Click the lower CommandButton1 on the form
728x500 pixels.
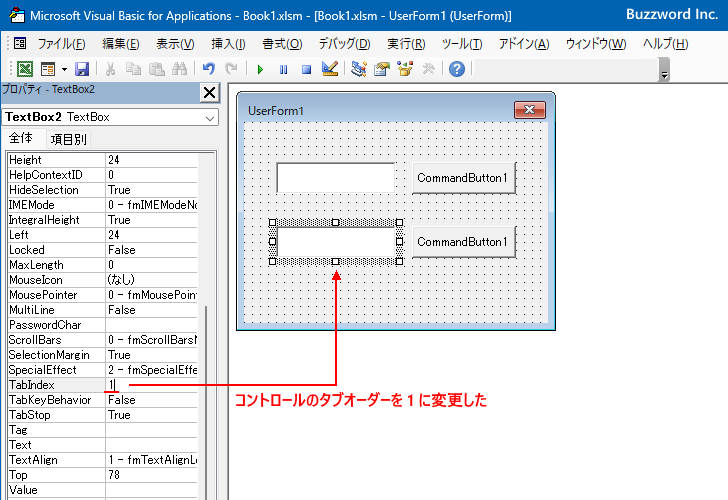click(x=463, y=242)
